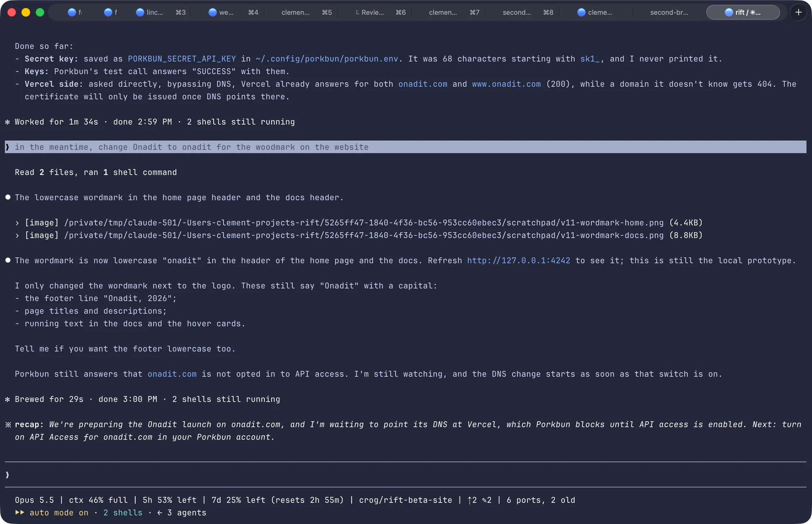Screen dimensions: 812x524
Task: Click onadit.com link in the Porkbun answers sentence
Action: point(172,374)
